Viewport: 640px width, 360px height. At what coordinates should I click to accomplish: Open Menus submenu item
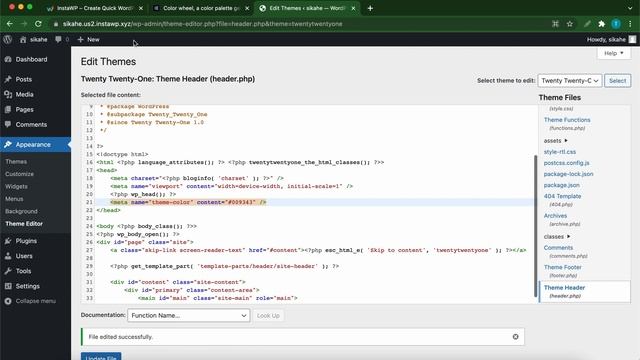(14, 199)
